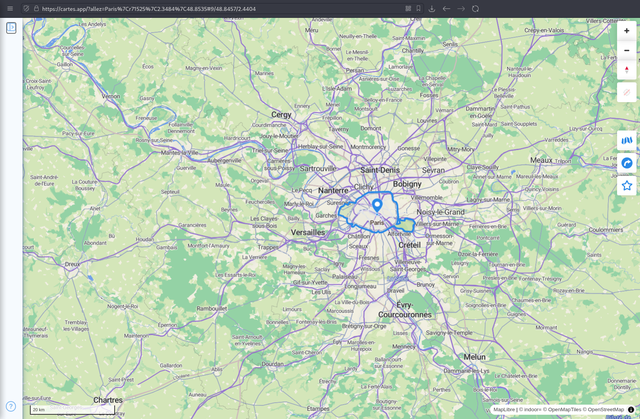The image size is (640, 419).
Task: Open the route directions button
Action: (x=627, y=163)
